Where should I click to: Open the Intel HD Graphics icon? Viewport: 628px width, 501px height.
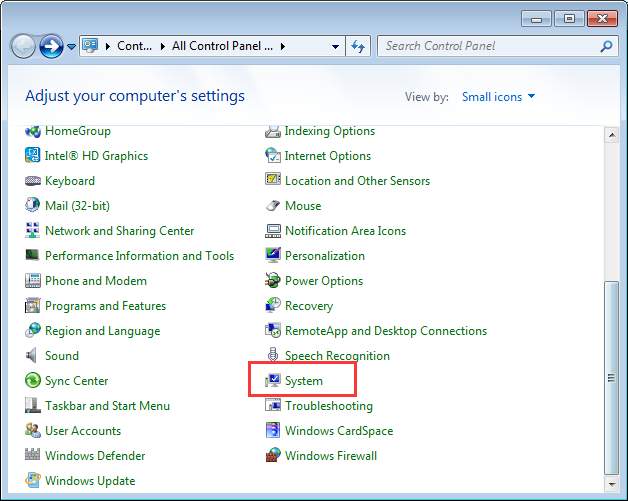[x=32, y=156]
